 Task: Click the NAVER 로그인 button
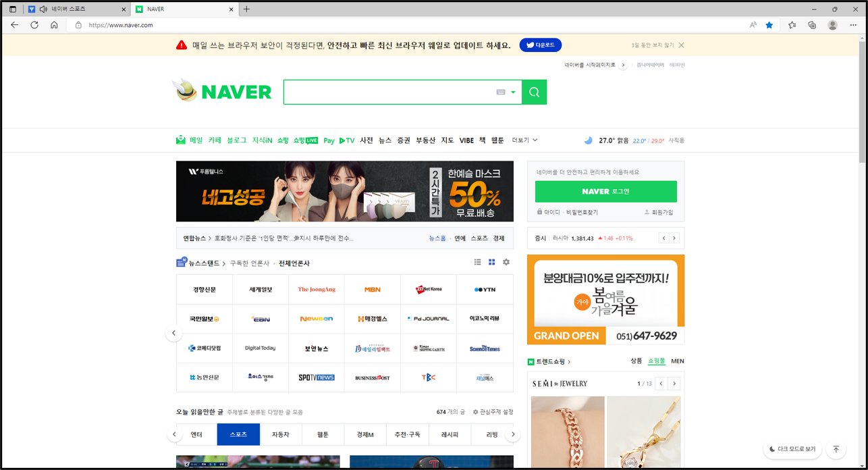tap(605, 192)
